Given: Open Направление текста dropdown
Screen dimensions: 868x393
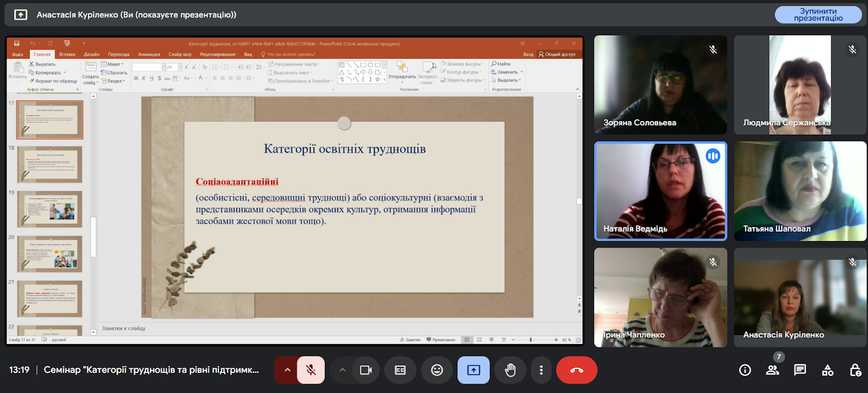Looking at the screenshot, I should pos(294,64).
